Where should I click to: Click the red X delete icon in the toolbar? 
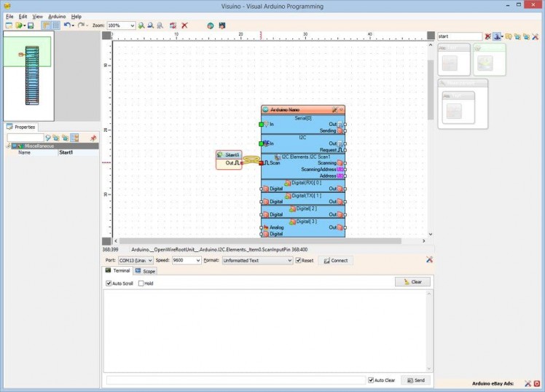185,26
